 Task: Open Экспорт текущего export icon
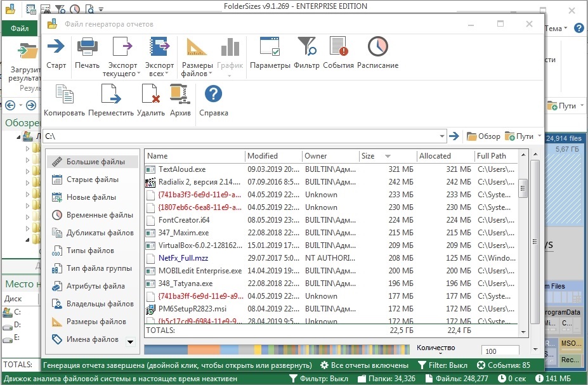click(122, 46)
